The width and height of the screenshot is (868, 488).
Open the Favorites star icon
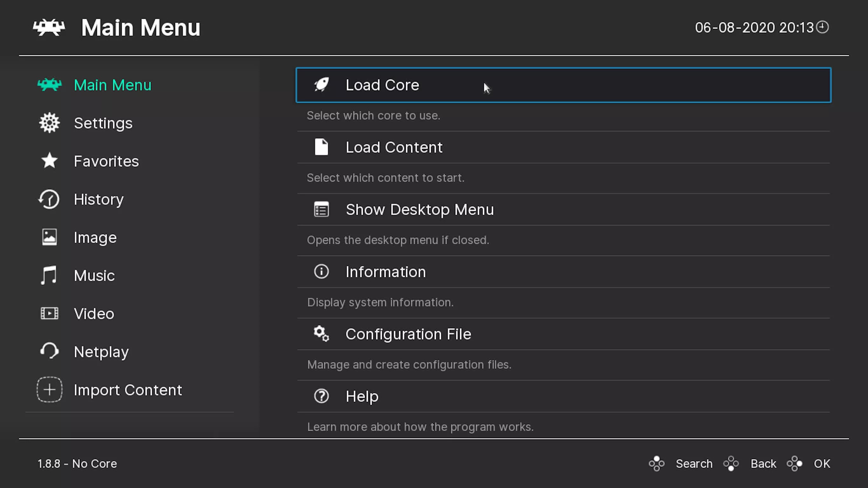point(49,161)
